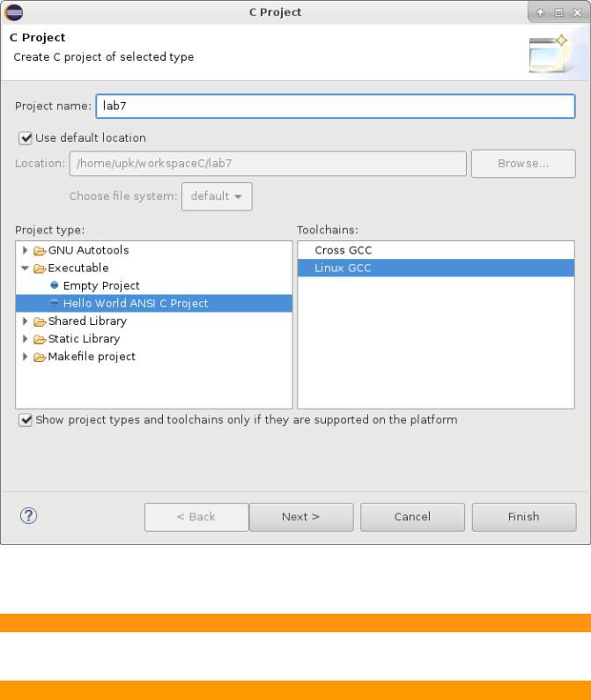Expand the Static Library tree node
The image size is (591, 700).
(25, 339)
